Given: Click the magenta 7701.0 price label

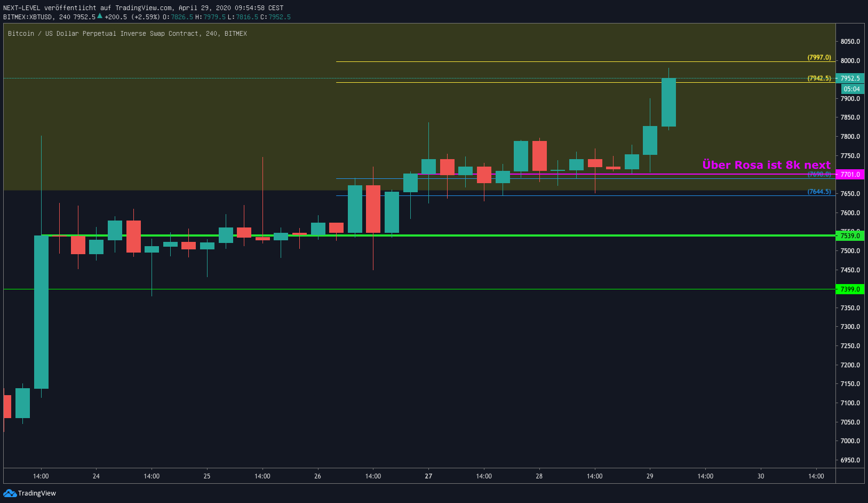Looking at the screenshot, I should click(x=850, y=175).
